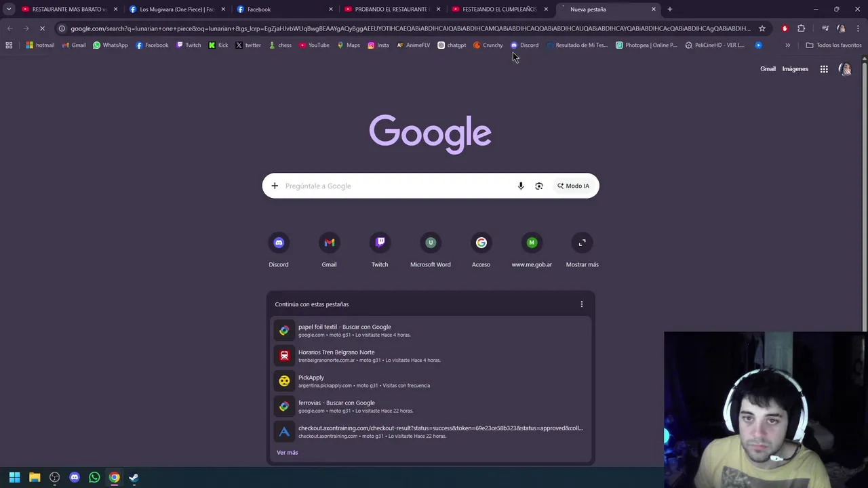Open the Crunchy bookmark
The image size is (868, 488).
point(488,45)
